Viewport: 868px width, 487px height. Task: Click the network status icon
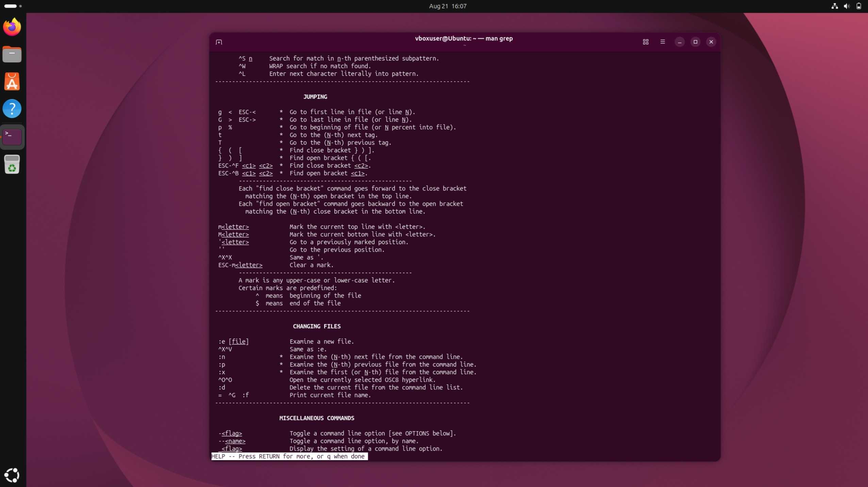click(x=834, y=6)
